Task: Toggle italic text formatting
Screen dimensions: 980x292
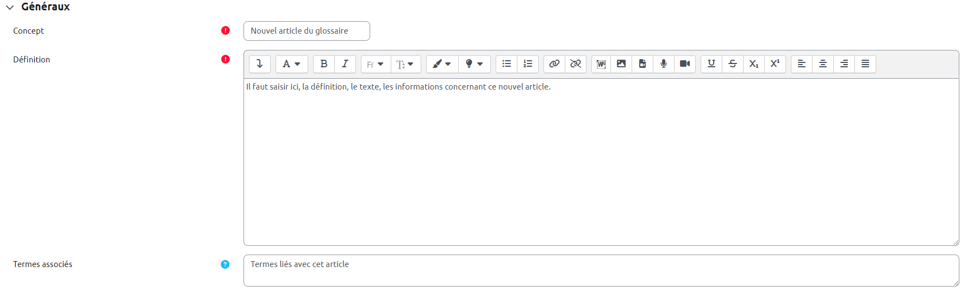Action: (x=345, y=64)
